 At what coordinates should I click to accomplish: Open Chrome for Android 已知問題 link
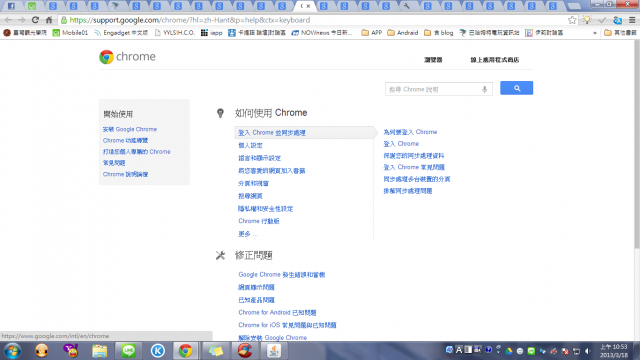pyautogui.click(x=277, y=313)
